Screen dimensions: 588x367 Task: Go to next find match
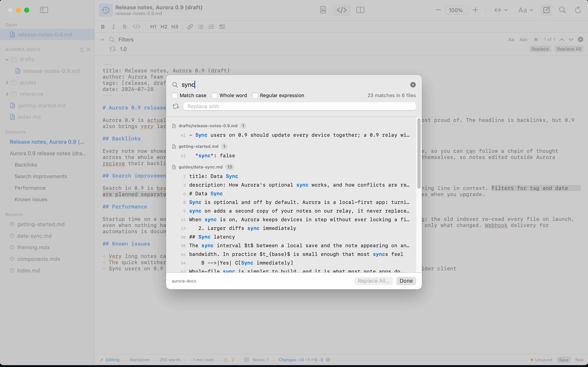click(x=571, y=39)
